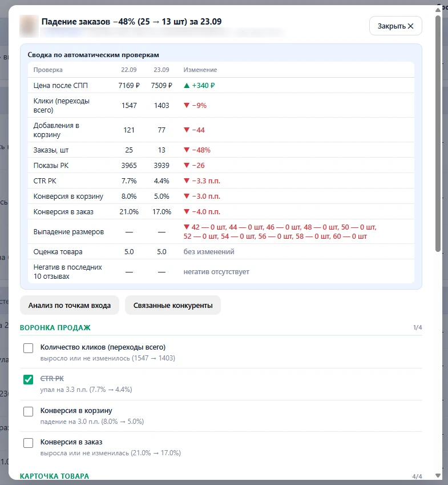Click the негатив отсутствует status text
Image resolution: width=448 pixels, height=485 pixels.
pos(216,272)
